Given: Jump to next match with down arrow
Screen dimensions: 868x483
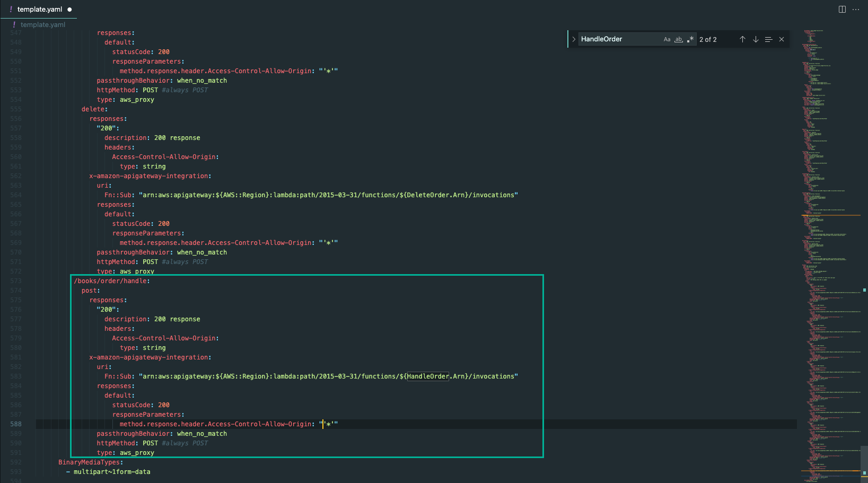Looking at the screenshot, I should point(756,39).
